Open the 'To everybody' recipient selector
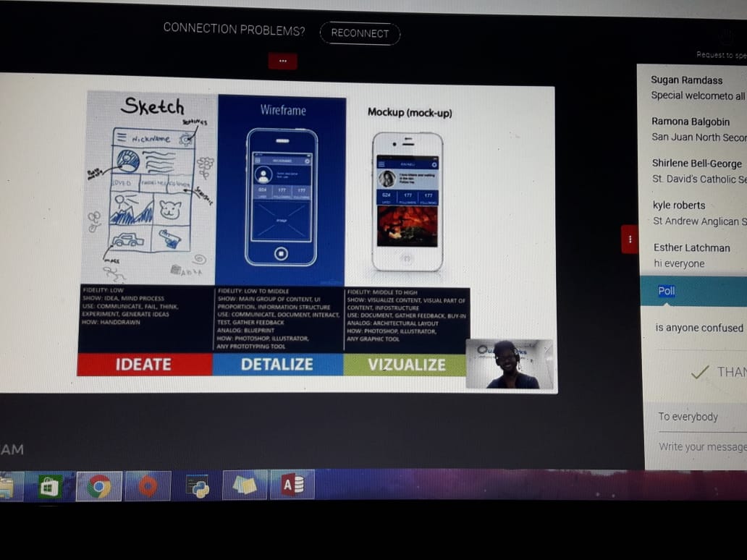747x560 pixels. point(703,417)
